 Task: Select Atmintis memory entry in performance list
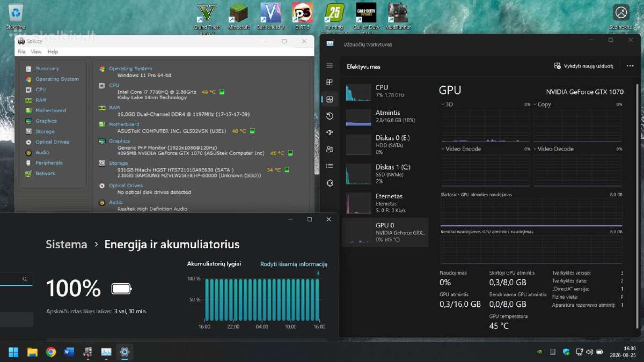click(385, 117)
